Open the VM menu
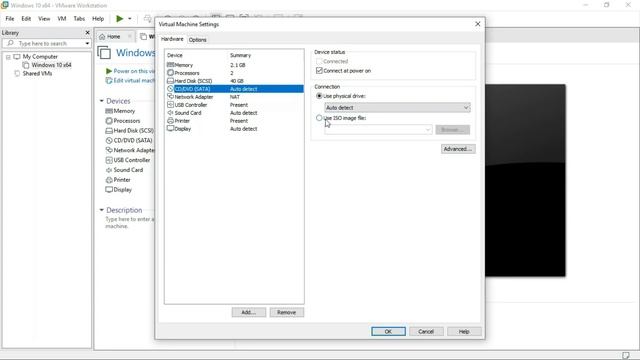Image resolution: width=640 pixels, height=360 pixels. pos(62,18)
